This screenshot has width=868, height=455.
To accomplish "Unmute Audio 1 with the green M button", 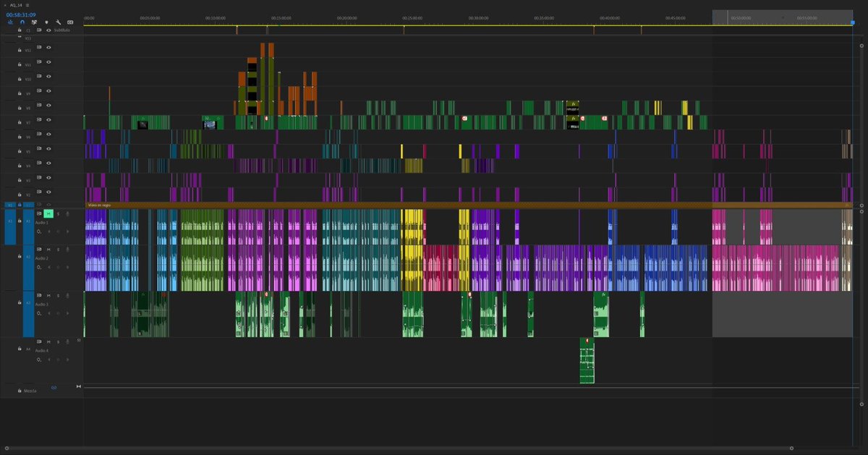I will click(48, 213).
